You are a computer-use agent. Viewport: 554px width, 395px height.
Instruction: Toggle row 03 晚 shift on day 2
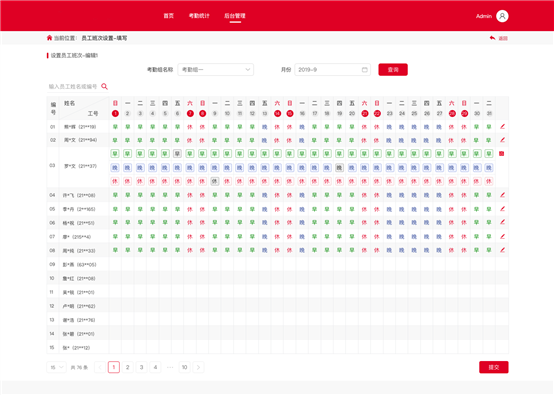(x=128, y=167)
